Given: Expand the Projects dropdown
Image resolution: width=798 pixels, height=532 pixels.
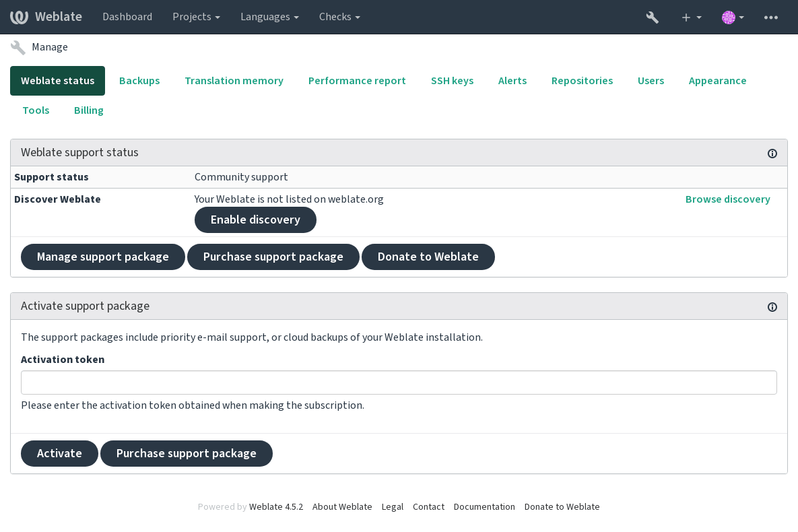Looking at the screenshot, I should pos(196,17).
